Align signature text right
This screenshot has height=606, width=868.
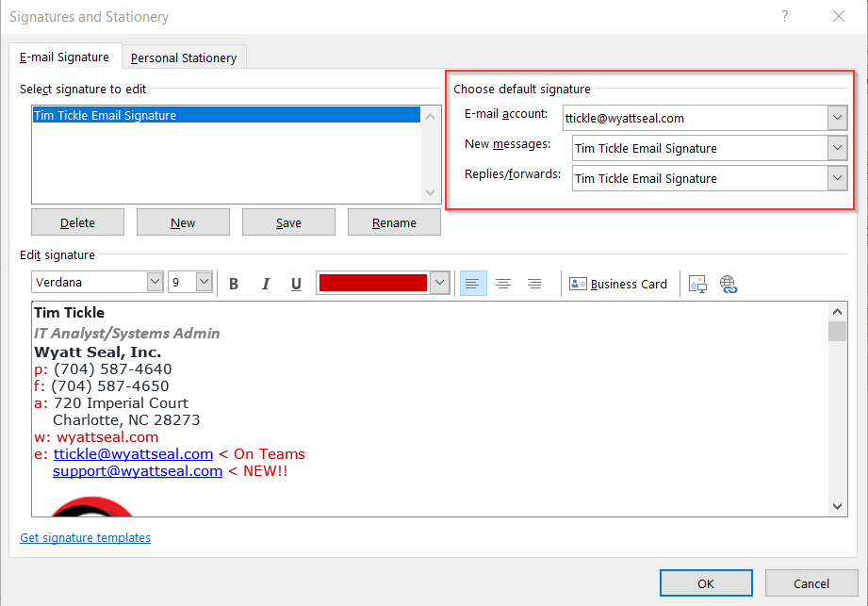click(x=534, y=284)
